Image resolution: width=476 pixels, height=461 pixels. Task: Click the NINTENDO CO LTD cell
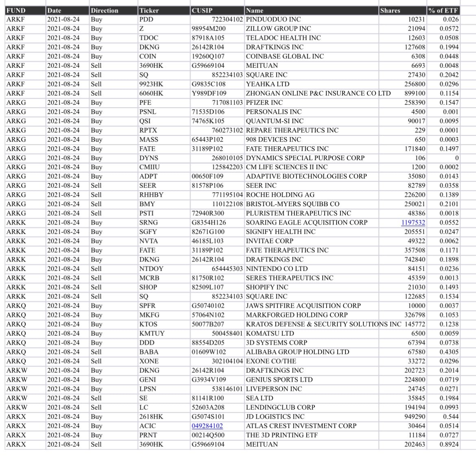point(312,269)
